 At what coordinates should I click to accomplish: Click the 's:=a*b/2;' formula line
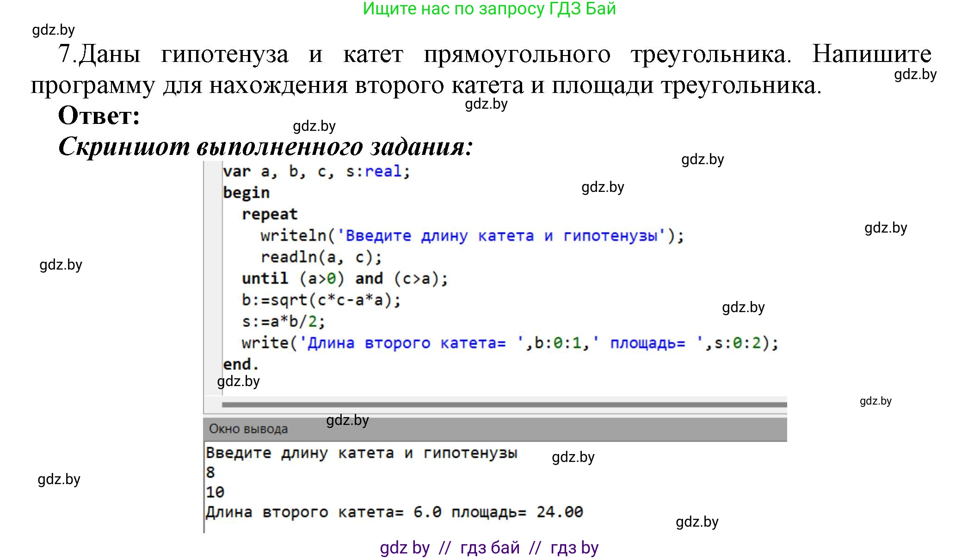(282, 321)
